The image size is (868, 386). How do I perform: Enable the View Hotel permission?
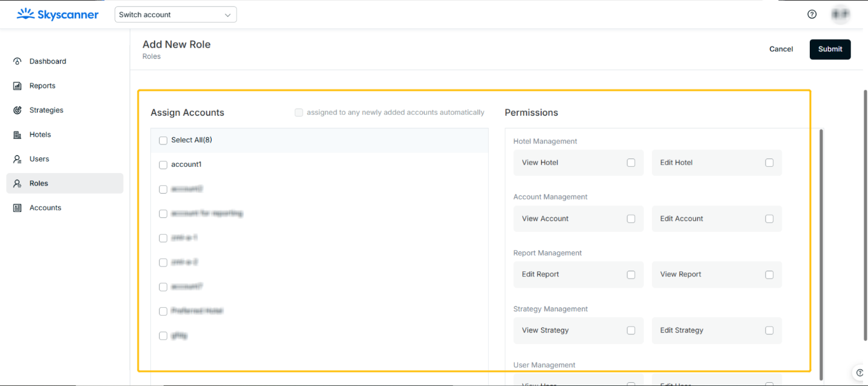pyautogui.click(x=631, y=163)
